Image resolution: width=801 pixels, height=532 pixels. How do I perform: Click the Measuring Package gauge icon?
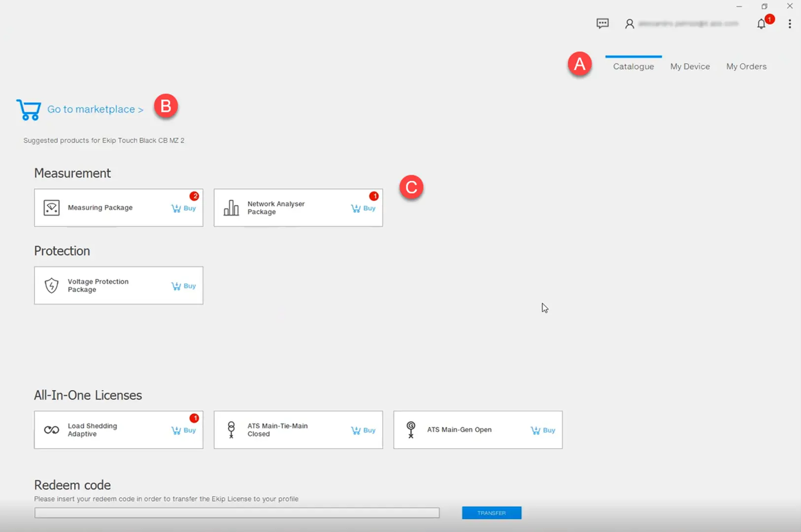pos(51,207)
